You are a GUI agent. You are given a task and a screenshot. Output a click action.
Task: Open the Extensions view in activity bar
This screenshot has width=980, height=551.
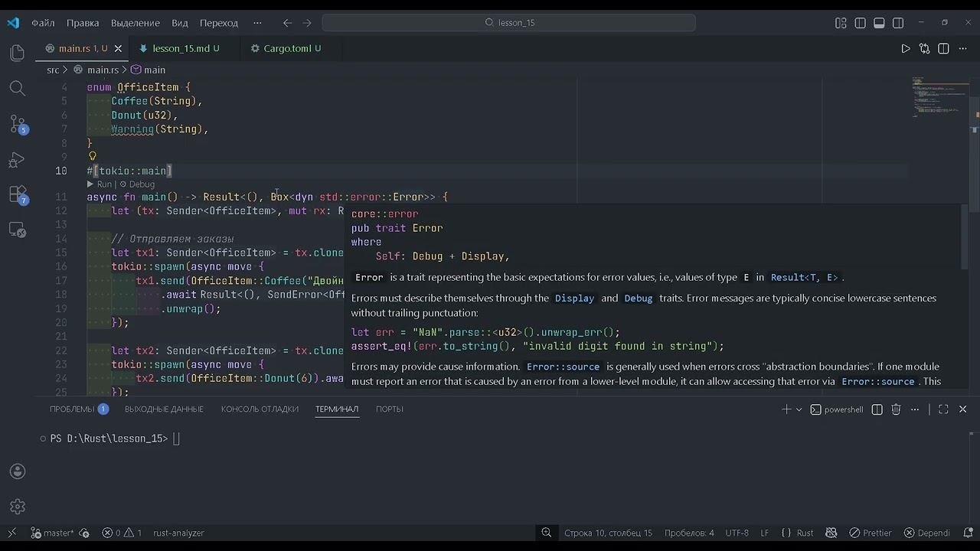[18, 195]
